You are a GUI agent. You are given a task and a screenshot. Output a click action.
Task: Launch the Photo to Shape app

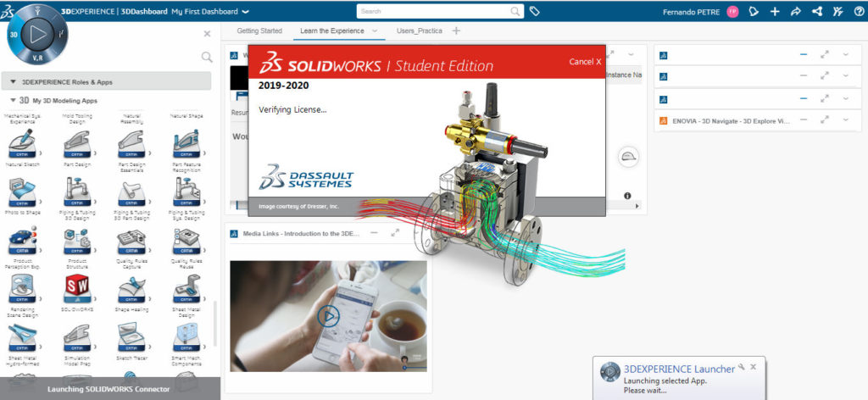(x=22, y=192)
